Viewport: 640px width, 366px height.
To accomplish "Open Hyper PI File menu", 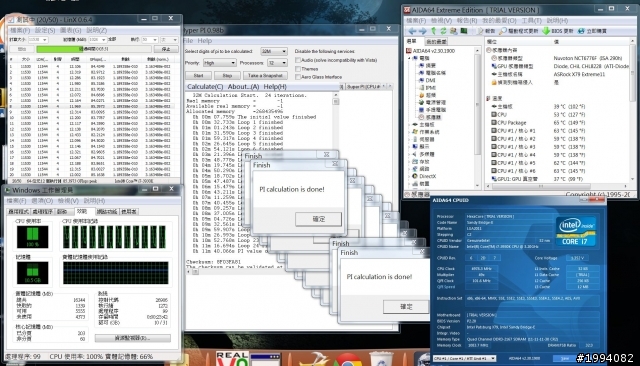I will point(189,41).
